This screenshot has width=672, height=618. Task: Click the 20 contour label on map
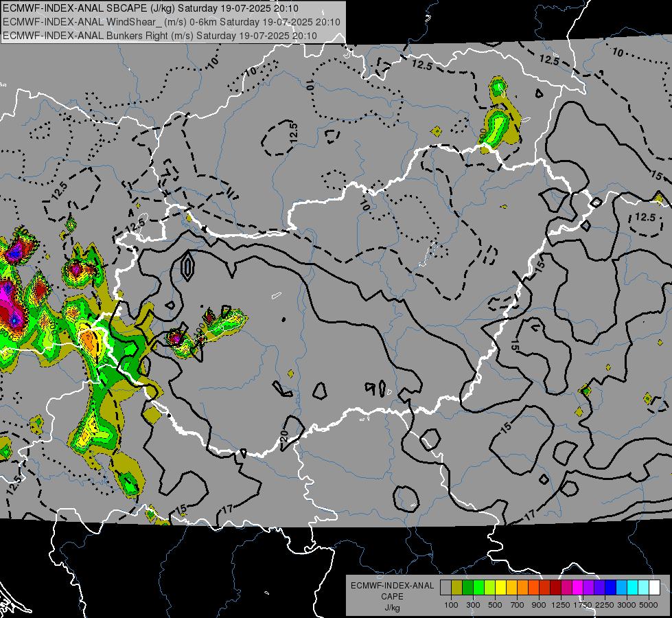[x=284, y=436]
